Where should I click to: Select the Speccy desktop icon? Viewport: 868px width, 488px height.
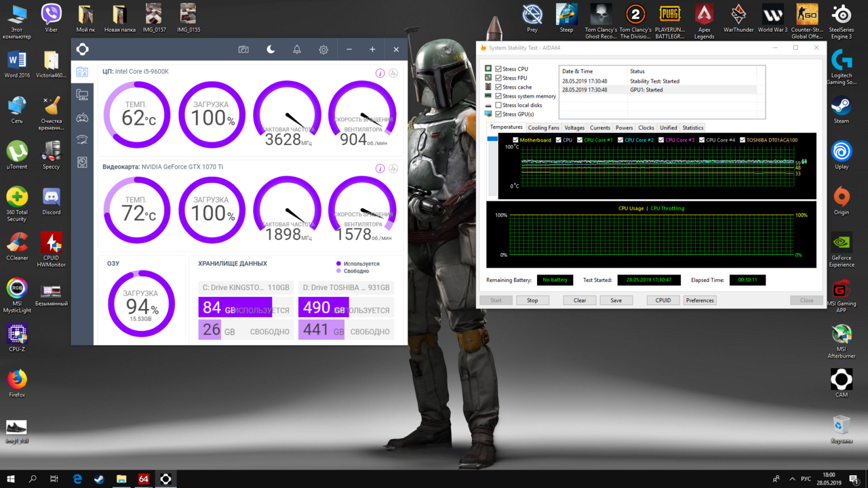pos(52,155)
